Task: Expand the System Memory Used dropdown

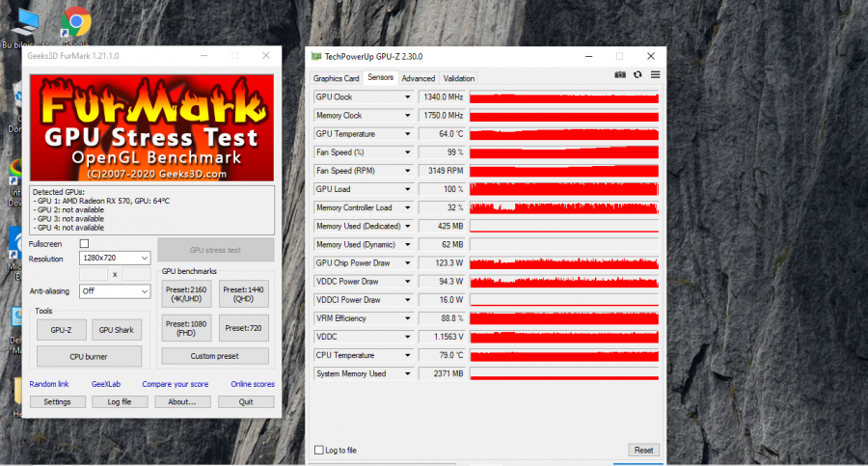Action: pos(407,374)
